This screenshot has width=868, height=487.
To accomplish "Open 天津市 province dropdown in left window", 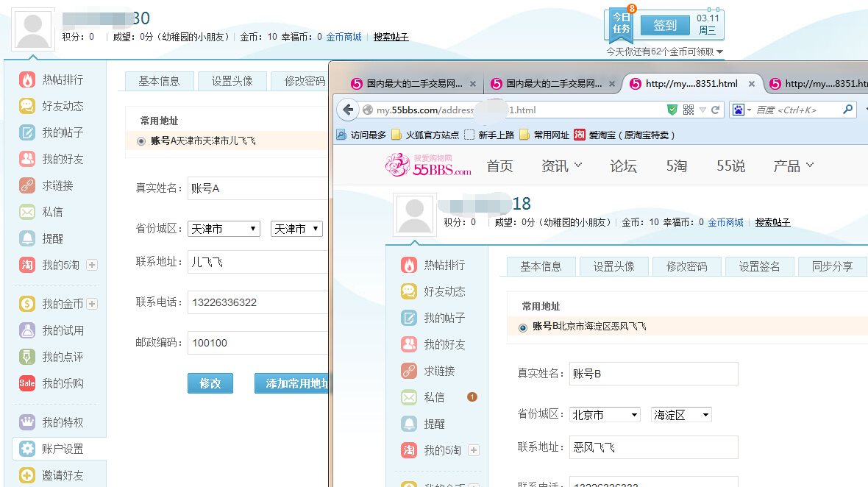I will (224, 229).
